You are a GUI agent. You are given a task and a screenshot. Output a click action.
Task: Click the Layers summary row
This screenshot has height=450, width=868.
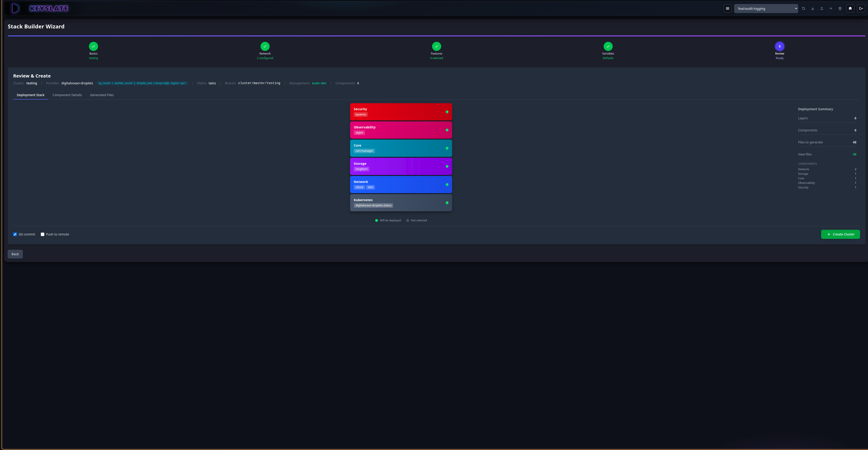(827, 118)
